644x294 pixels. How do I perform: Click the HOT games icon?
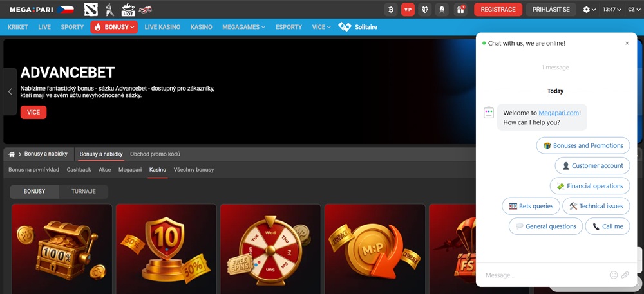coord(128,10)
